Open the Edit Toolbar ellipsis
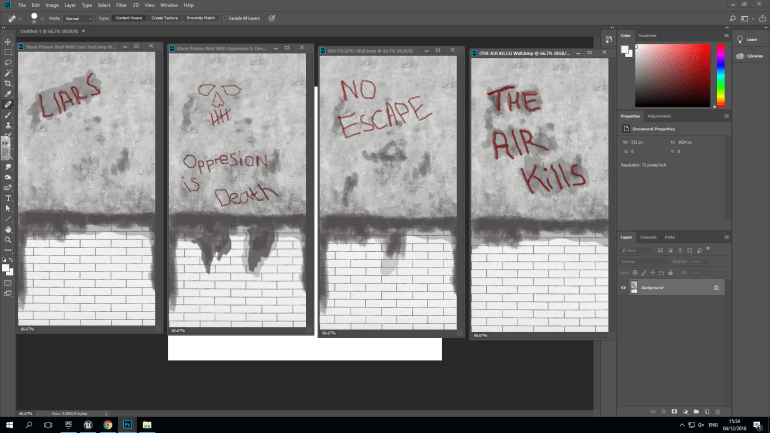This screenshot has height=433, width=770. pos(8,250)
